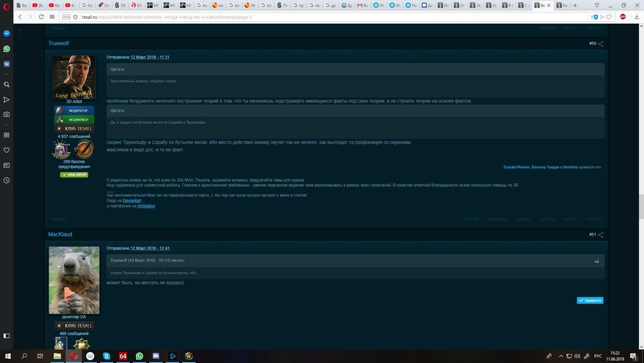Switch the РУС input language
This screenshot has width=644, height=363.
(x=598, y=356)
